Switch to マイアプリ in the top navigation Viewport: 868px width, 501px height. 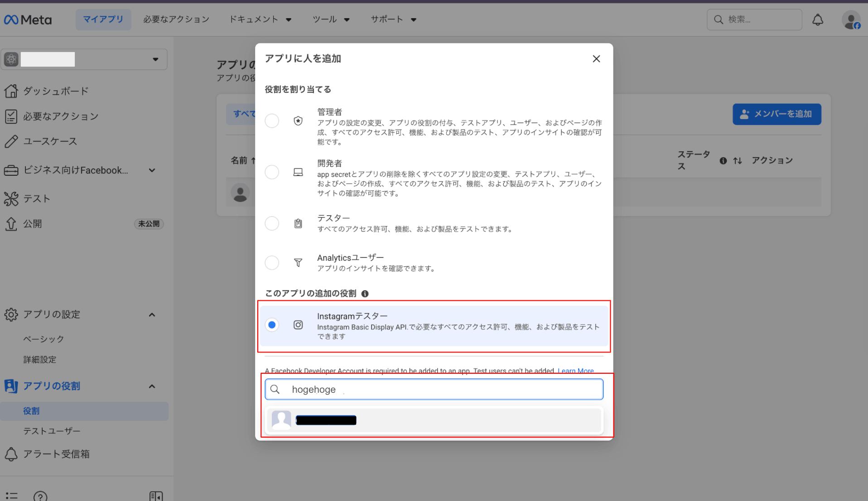click(103, 19)
